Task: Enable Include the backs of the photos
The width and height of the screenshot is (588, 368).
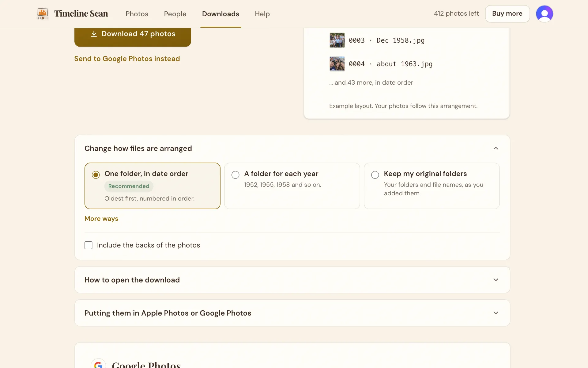Action: [89, 245]
